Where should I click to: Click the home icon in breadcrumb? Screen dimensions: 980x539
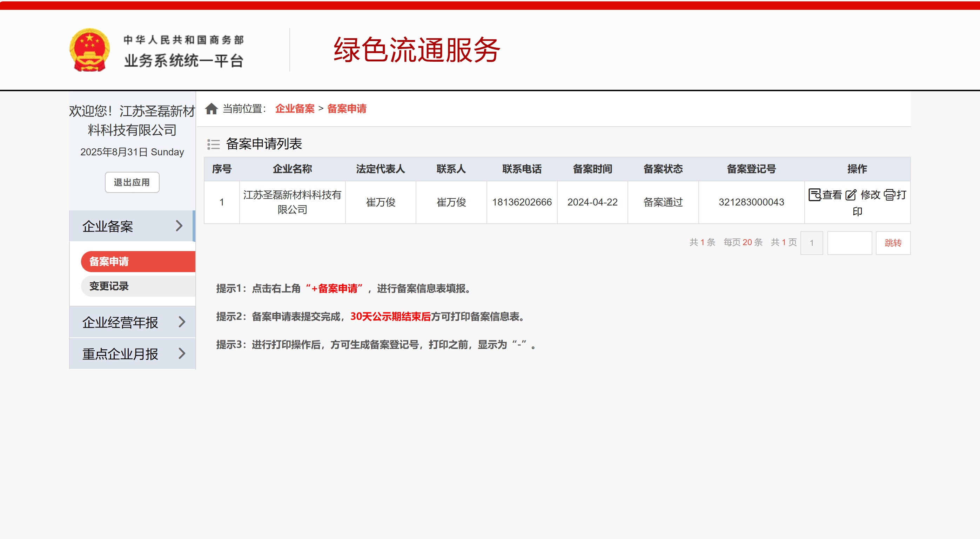pos(211,109)
